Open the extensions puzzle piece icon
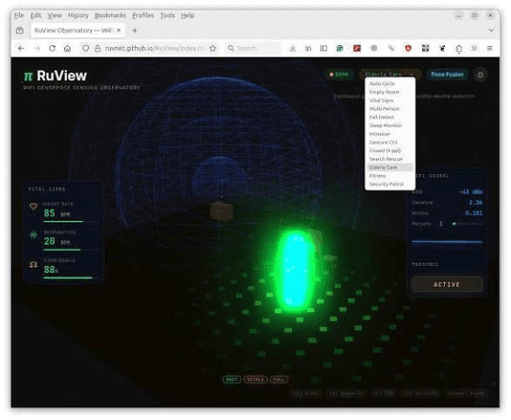 (x=459, y=49)
